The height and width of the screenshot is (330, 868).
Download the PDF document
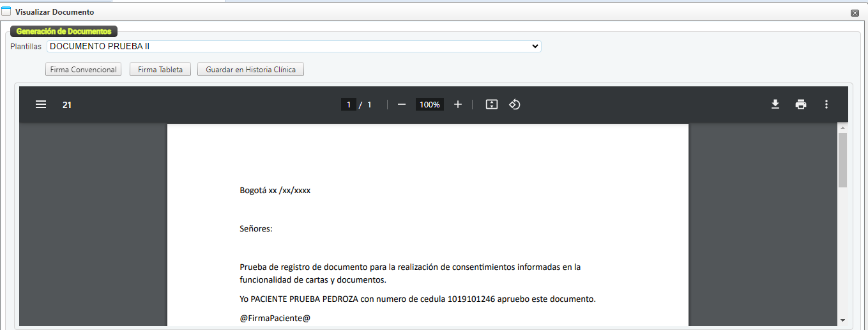click(775, 104)
